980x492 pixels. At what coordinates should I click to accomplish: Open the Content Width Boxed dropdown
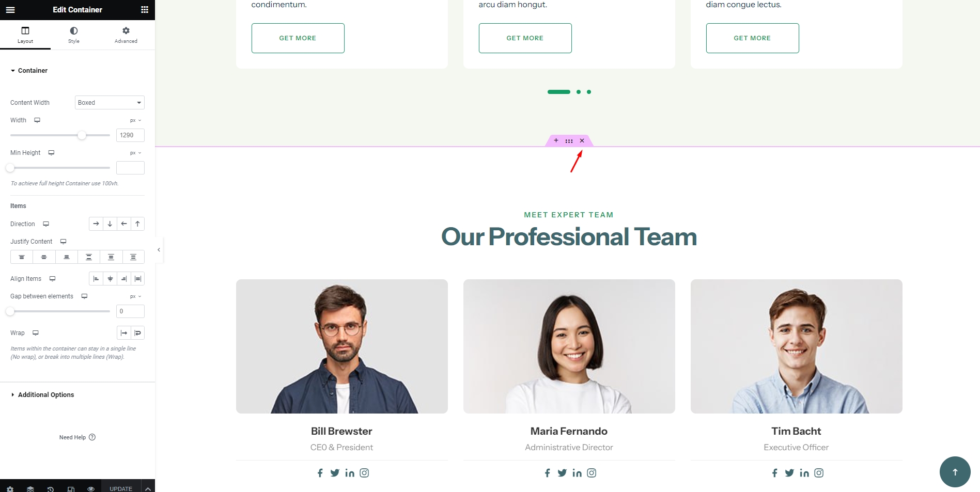[x=110, y=103]
